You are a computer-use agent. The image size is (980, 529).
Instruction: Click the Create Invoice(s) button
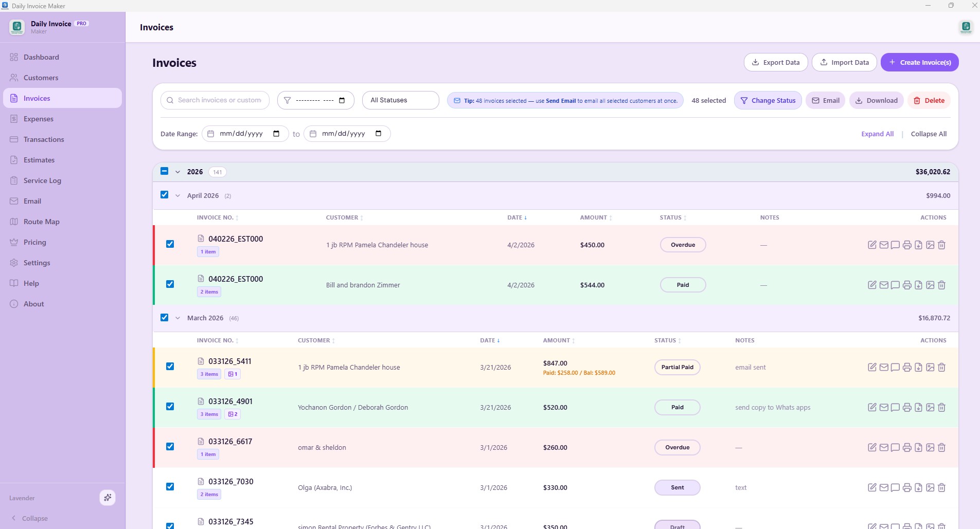point(919,62)
